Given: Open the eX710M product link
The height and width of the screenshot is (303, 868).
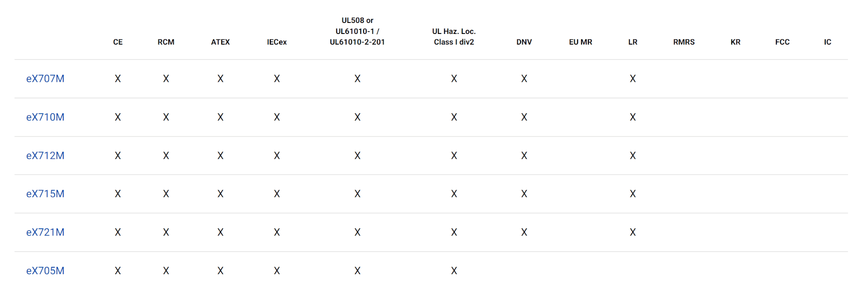Looking at the screenshot, I should (x=45, y=117).
